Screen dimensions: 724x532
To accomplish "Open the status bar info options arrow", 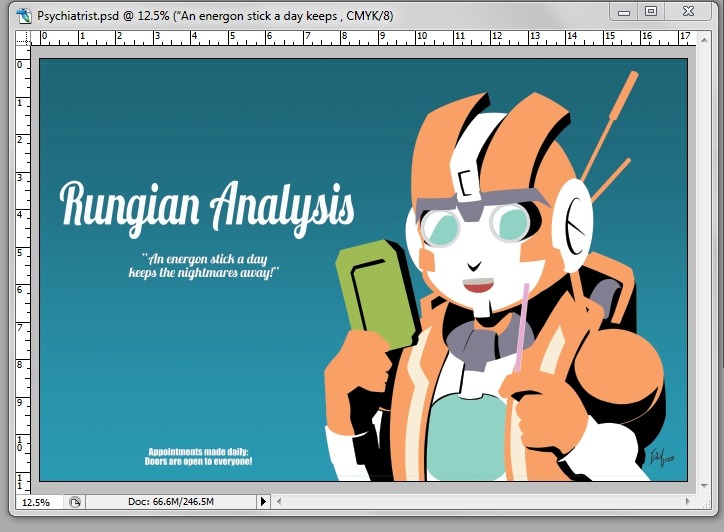I will point(263,502).
